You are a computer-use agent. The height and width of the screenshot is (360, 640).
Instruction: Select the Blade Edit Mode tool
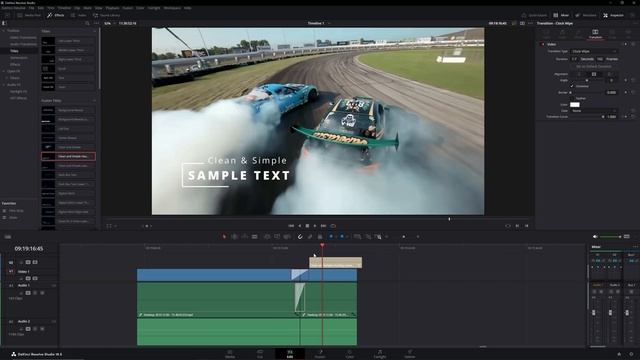click(254, 237)
